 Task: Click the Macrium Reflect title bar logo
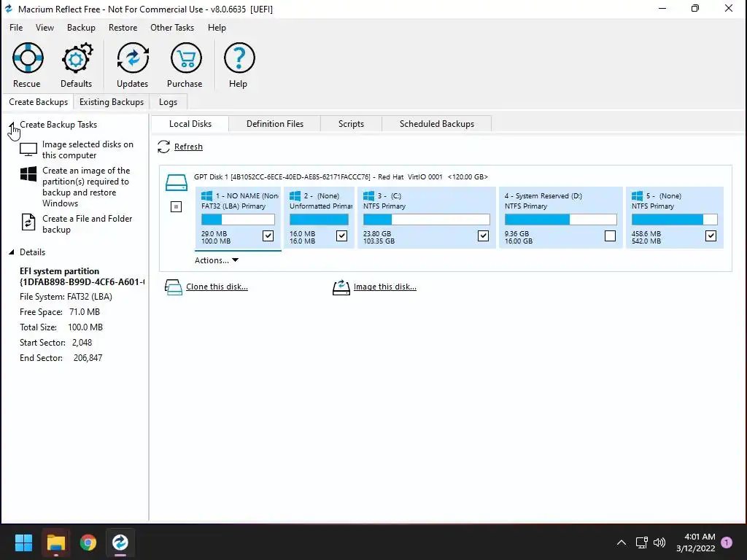pyautogui.click(x=9, y=9)
